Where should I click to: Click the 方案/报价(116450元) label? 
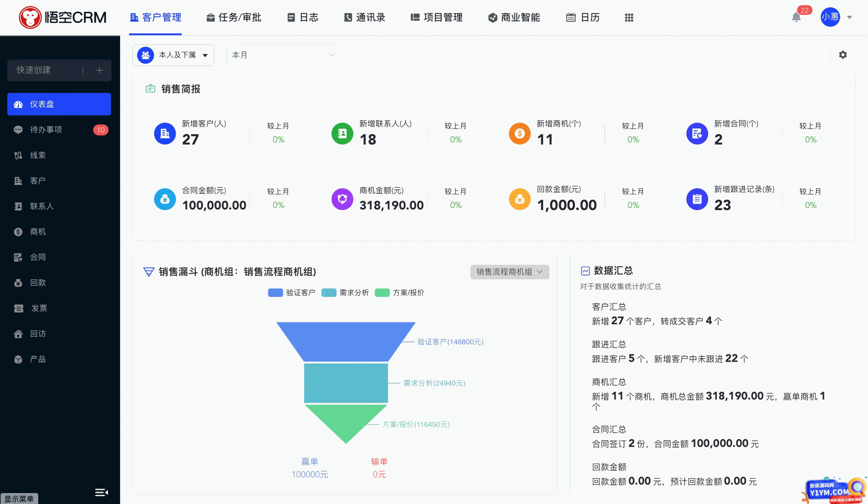point(416,424)
